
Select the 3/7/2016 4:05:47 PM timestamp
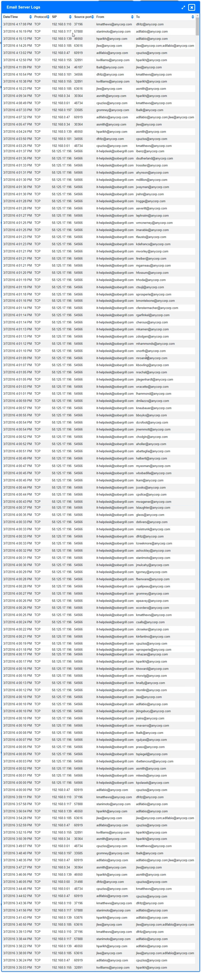(18, 124)
